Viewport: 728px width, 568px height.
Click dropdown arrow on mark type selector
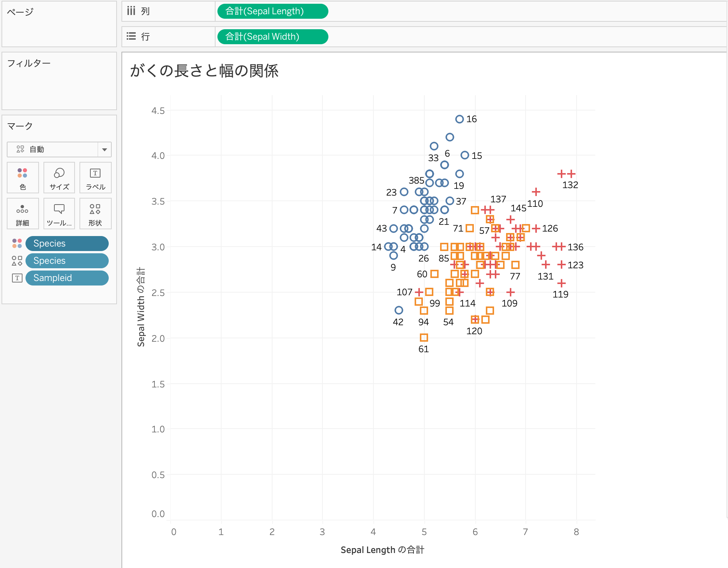point(105,149)
